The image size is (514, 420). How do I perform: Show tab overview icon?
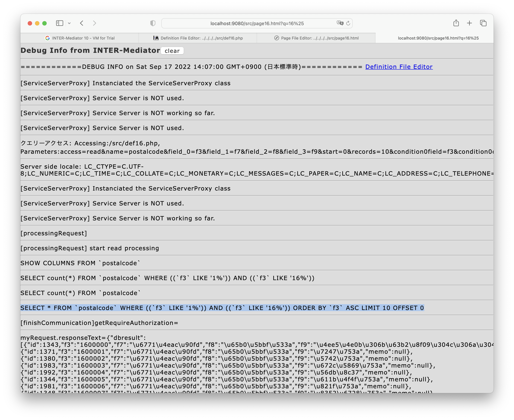point(483,23)
